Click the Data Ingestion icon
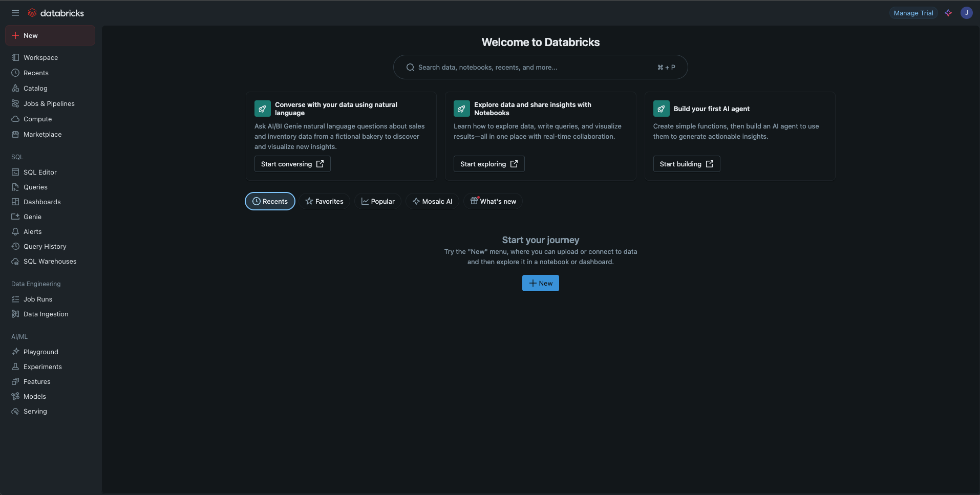This screenshot has width=980, height=495. (x=15, y=314)
